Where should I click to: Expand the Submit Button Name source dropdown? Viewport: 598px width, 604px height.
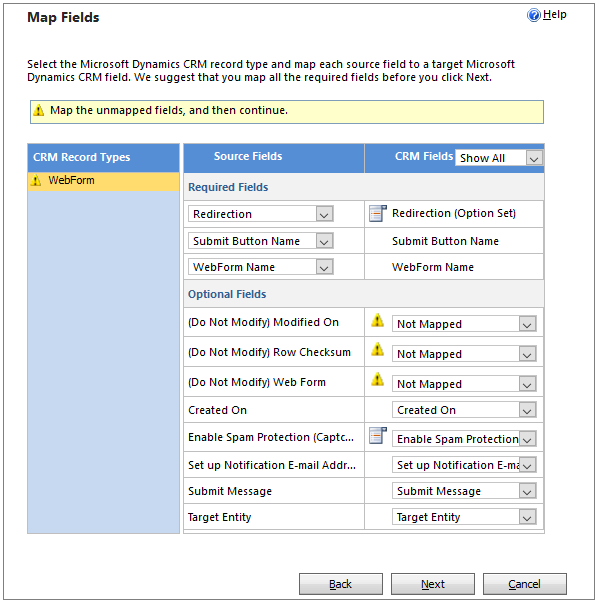click(x=260, y=241)
